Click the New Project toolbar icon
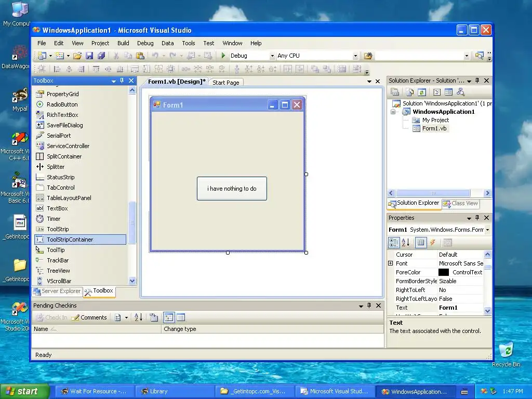The height and width of the screenshot is (399, 532). pyautogui.click(x=42, y=56)
